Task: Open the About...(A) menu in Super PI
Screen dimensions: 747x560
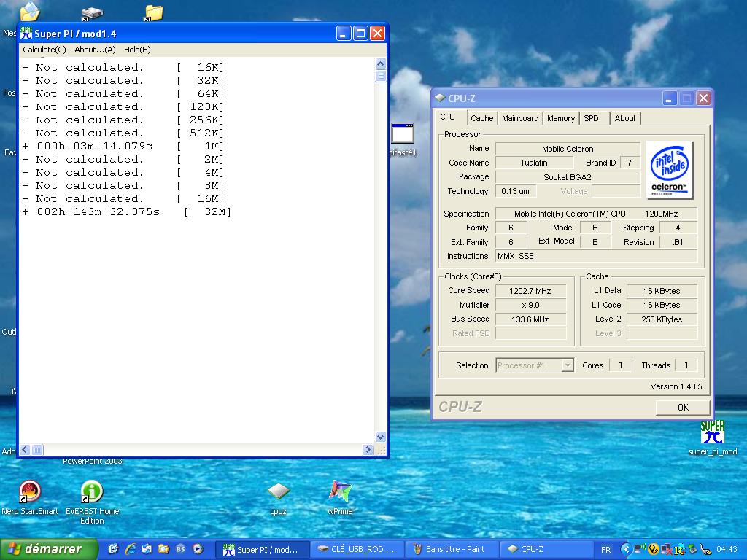Action: point(95,50)
